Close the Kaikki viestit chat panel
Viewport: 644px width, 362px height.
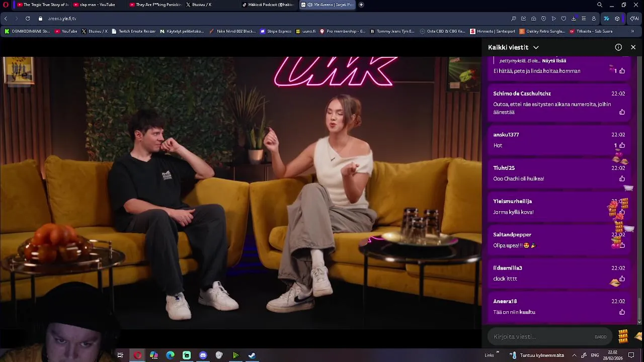click(633, 47)
